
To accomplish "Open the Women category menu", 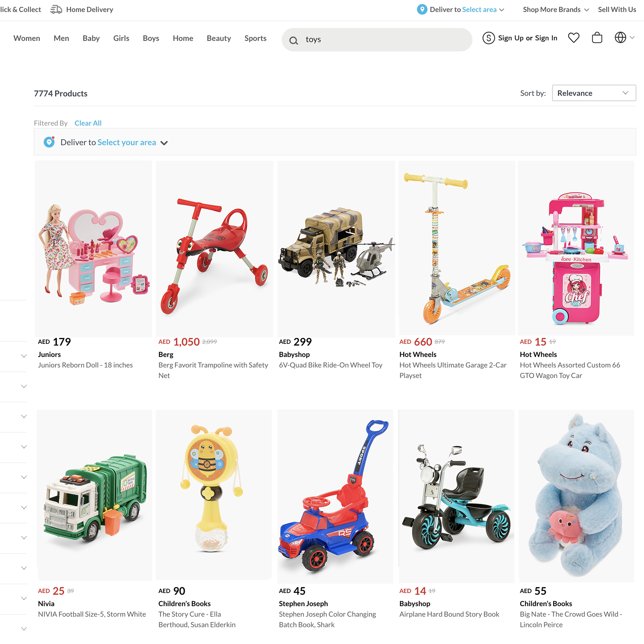I will pos(27,38).
